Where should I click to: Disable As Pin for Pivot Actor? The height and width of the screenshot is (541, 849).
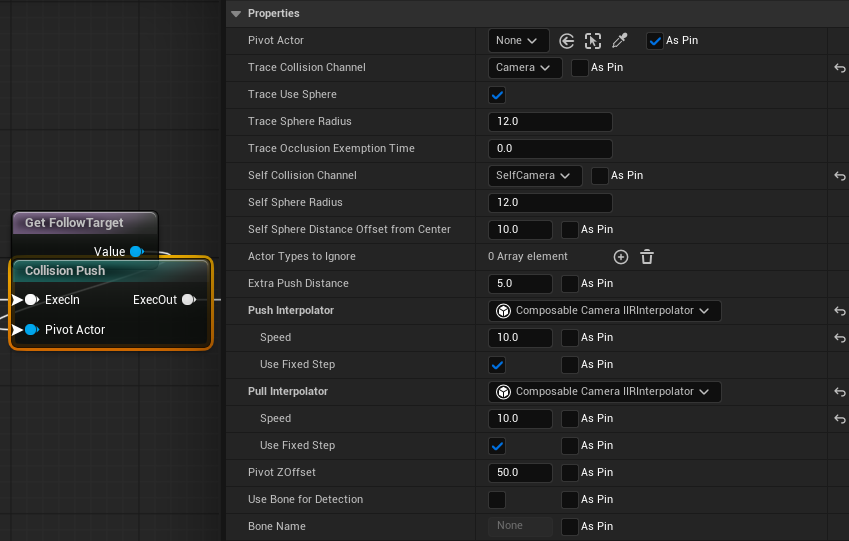pos(655,41)
